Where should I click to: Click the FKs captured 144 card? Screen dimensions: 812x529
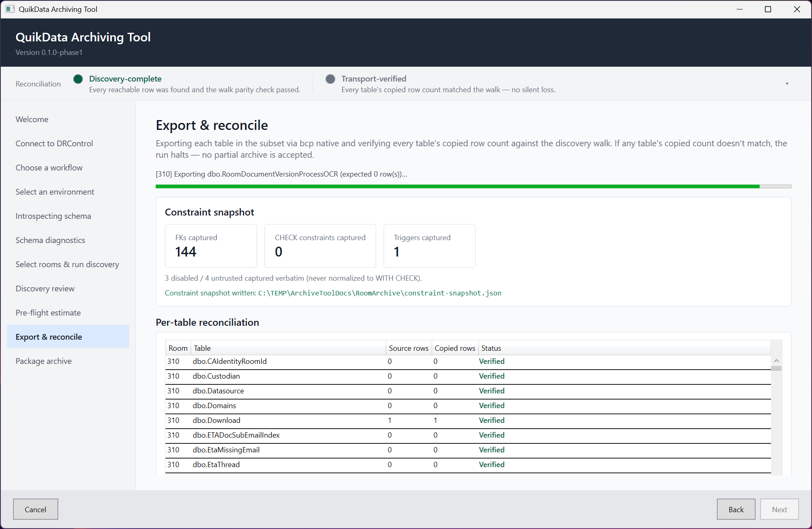tap(211, 246)
